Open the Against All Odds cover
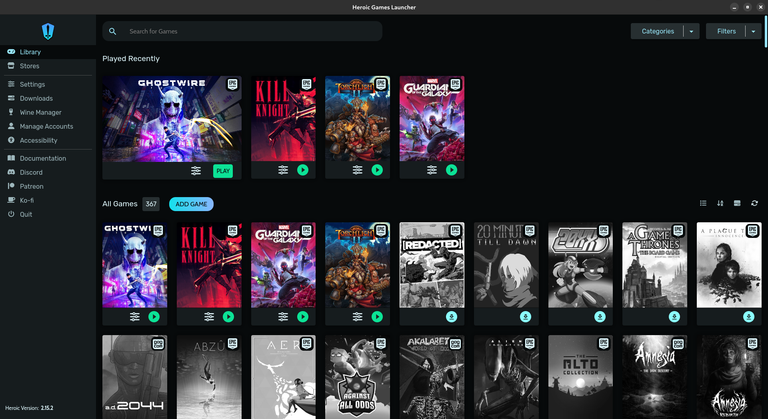 coord(358,377)
